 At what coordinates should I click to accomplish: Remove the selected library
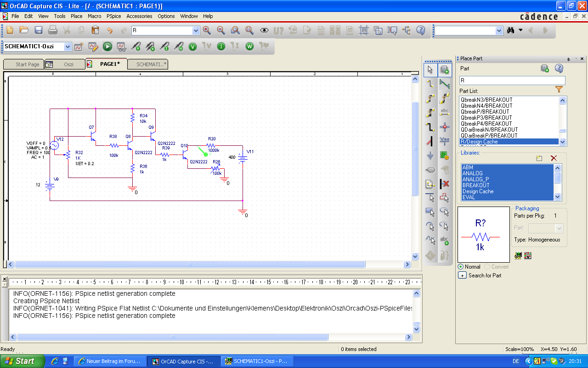554,158
